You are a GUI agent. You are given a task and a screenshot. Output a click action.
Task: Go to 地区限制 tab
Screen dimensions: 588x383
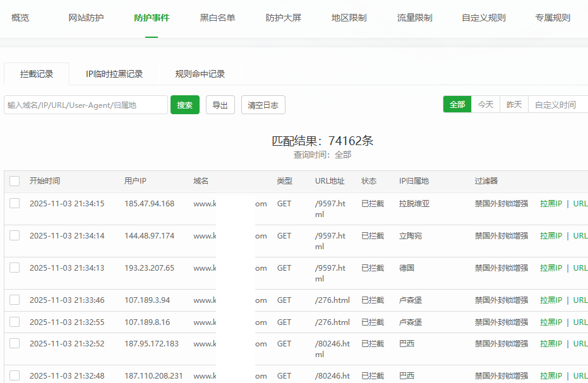(x=349, y=18)
